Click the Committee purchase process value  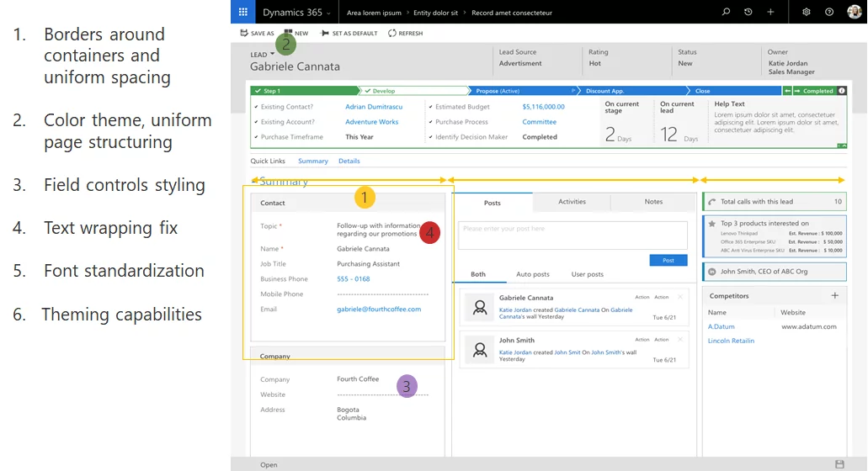pos(539,122)
